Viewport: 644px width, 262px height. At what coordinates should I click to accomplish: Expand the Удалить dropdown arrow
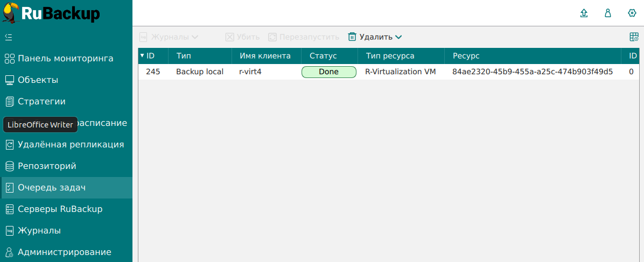point(398,37)
